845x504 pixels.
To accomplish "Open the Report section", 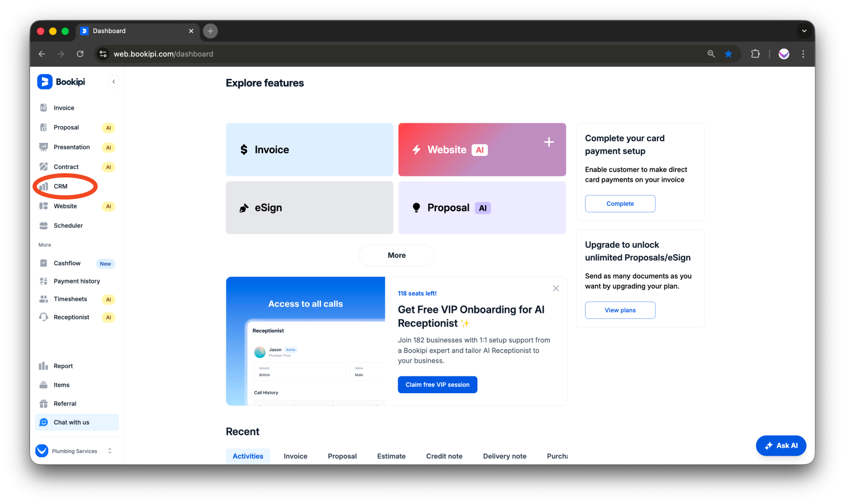I will (x=62, y=365).
